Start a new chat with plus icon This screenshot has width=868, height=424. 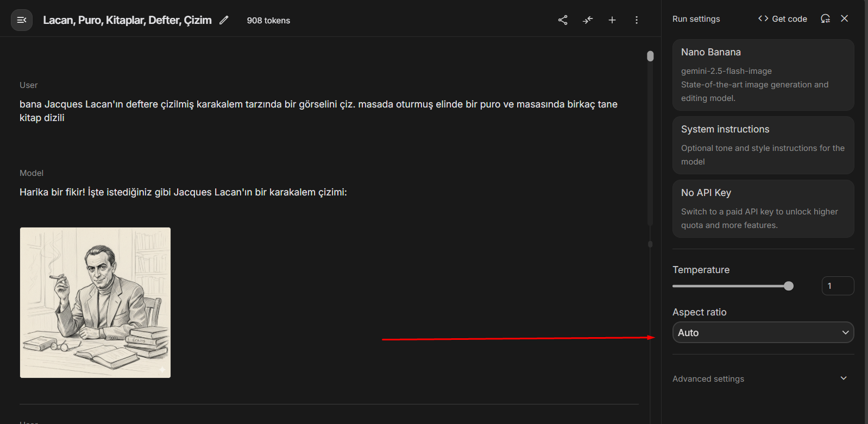pyautogui.click(x=612, y=20)
